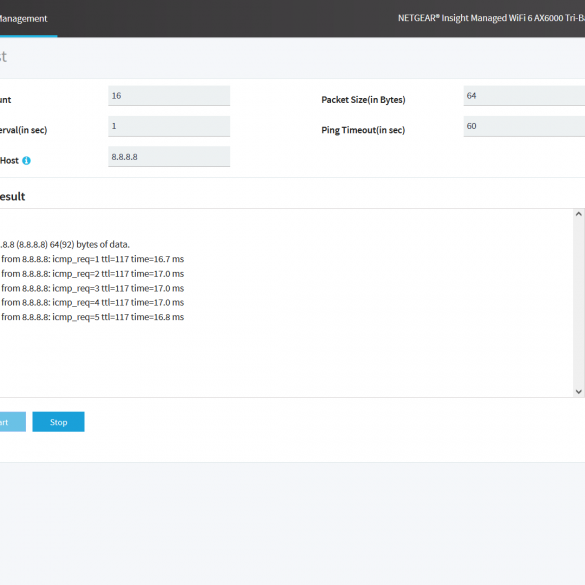Select the icmp_req=5 result line
Image resolution: width=585 pixels, height=585 pixels.
coord(92,317)
